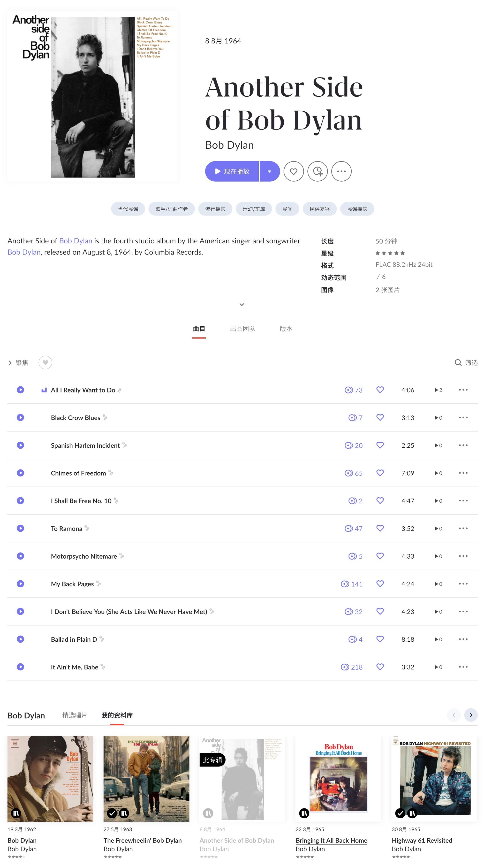Toggle heart for All I Really Want to Do
The width and height of the screenshot is (484, 868).
(x=380, y=390)
